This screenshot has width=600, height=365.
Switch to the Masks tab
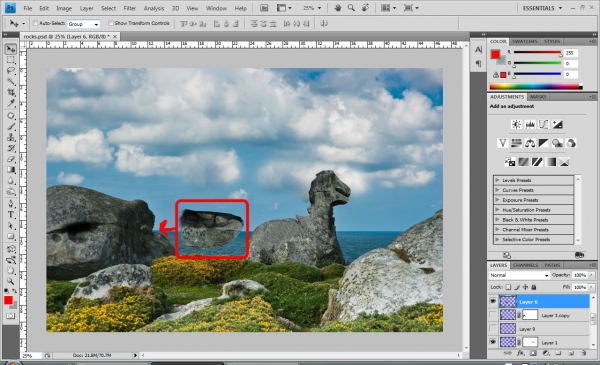click(538, 97)
